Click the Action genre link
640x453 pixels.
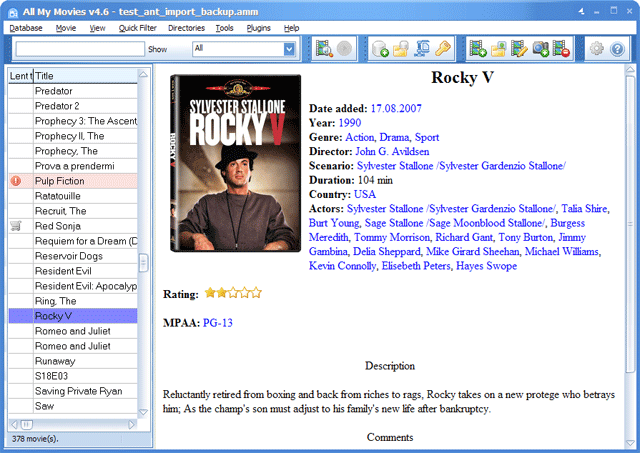click(x=360, y=137)
